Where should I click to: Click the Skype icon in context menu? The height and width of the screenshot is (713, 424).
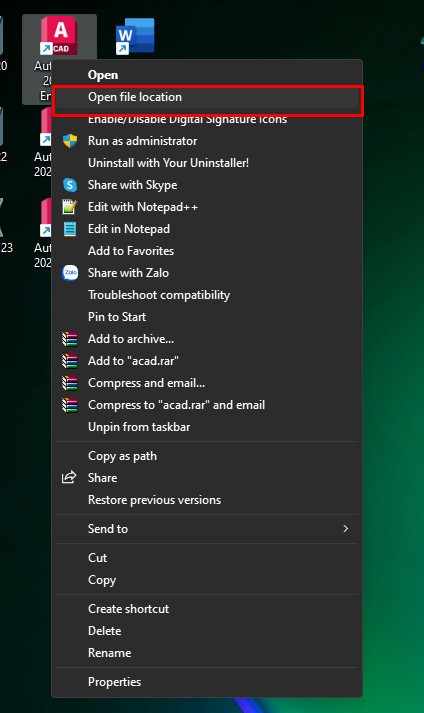(70, 185)
